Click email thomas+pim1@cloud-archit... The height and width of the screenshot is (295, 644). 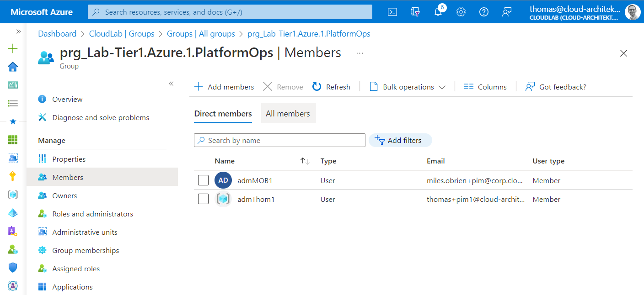[x=476, y=200]
